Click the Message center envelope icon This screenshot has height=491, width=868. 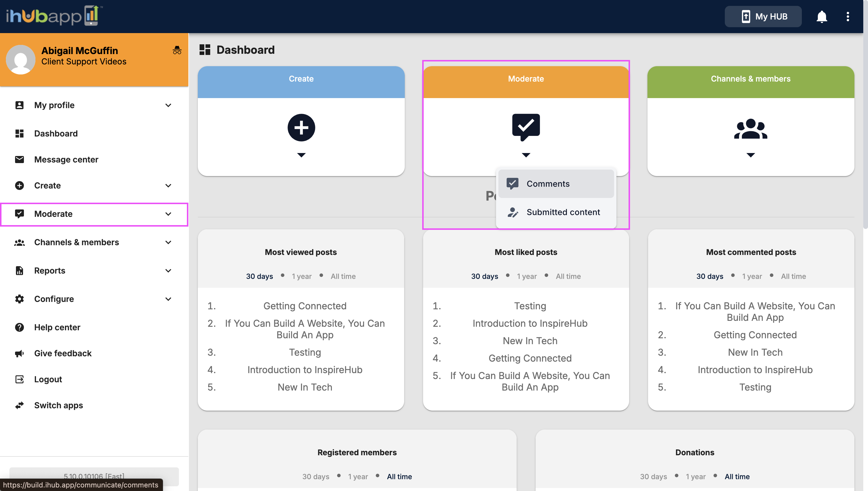[19, 159]
